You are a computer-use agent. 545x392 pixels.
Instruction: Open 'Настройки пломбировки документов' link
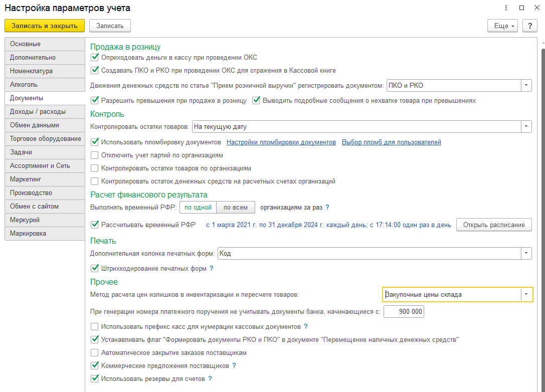click(281, 142)
